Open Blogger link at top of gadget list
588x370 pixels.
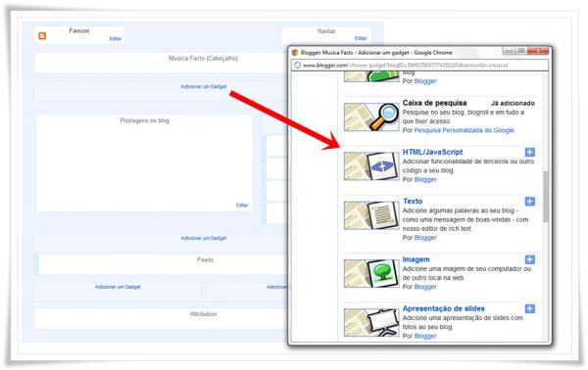coord(425,81)
